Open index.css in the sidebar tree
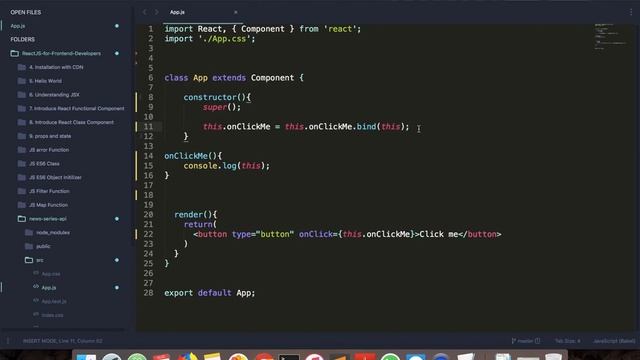The height and width of the screenshot is (360, 640). pos(52,315)
